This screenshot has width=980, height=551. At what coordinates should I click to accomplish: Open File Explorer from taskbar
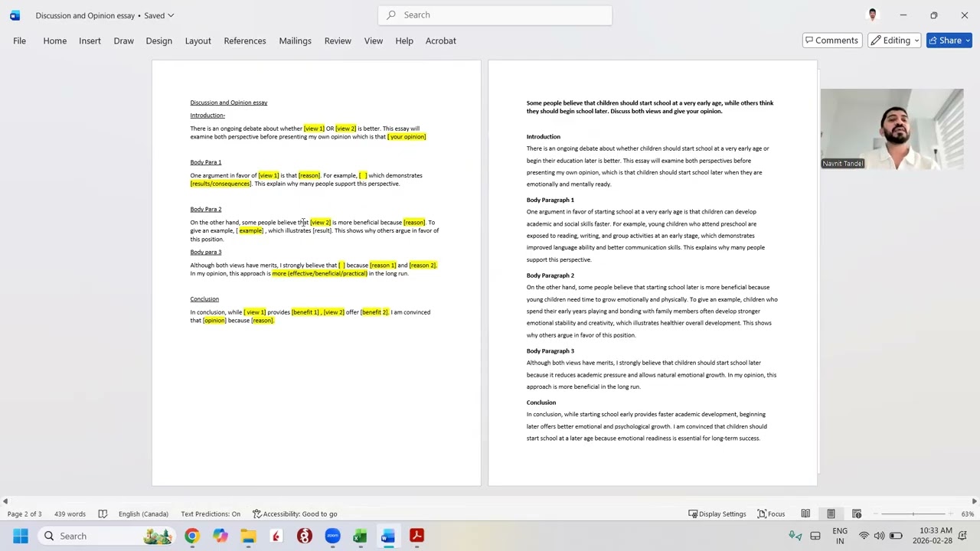point(248,536)
